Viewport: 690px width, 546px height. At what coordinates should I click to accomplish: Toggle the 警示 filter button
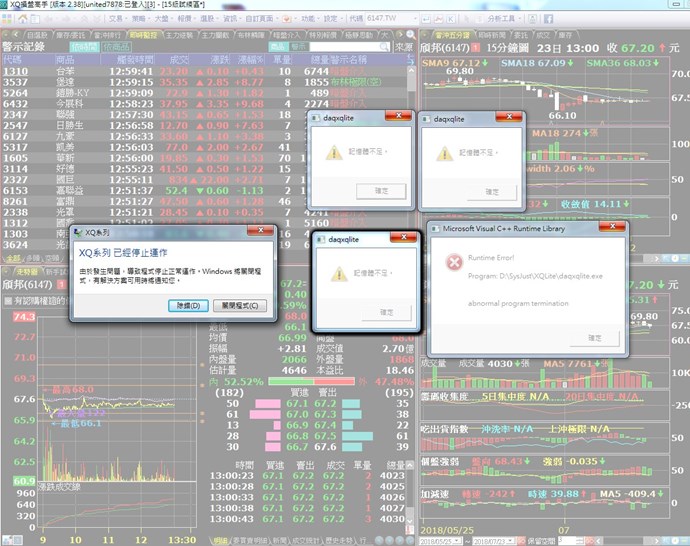click(299, 47)
